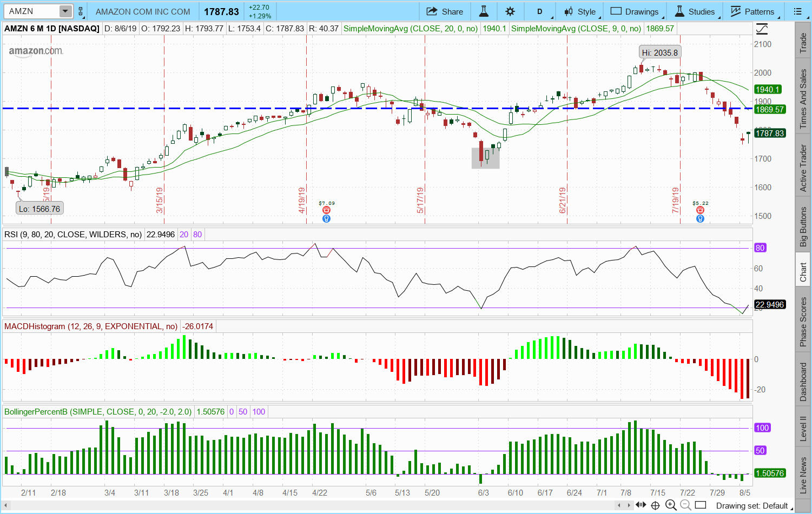This screenshot has width=812, height=514.
Task: Open chart settings gear icon
Action: point(510,11)
